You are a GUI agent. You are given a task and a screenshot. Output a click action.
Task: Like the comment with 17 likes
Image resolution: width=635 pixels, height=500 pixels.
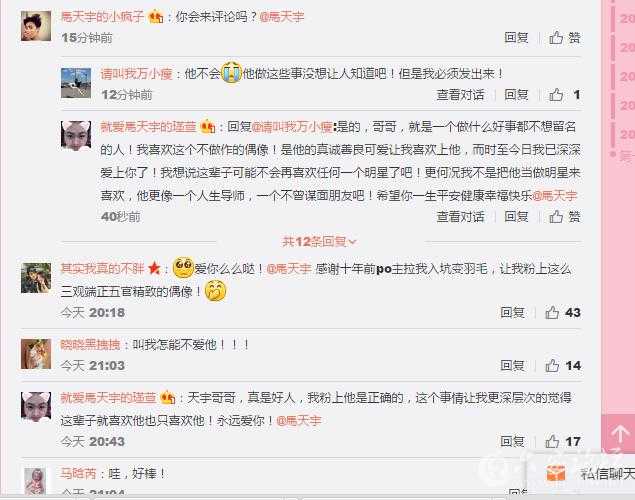click(563, 441)
